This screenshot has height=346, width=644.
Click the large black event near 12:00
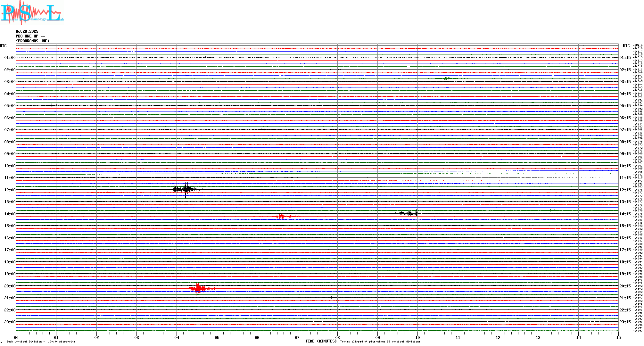pos(186,189)
